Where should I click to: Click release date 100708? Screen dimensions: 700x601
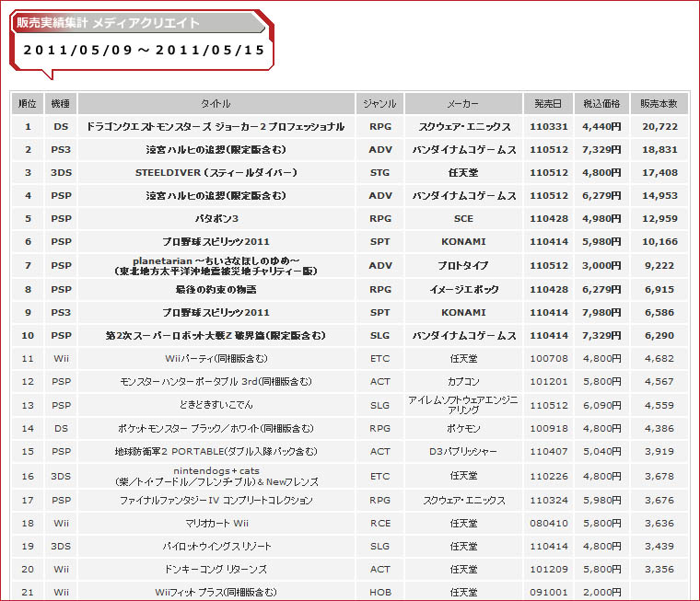pos(549,359)
